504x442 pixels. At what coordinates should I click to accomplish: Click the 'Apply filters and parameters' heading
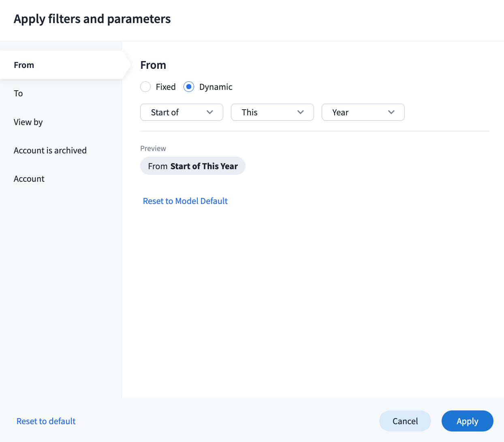point(92,19)
